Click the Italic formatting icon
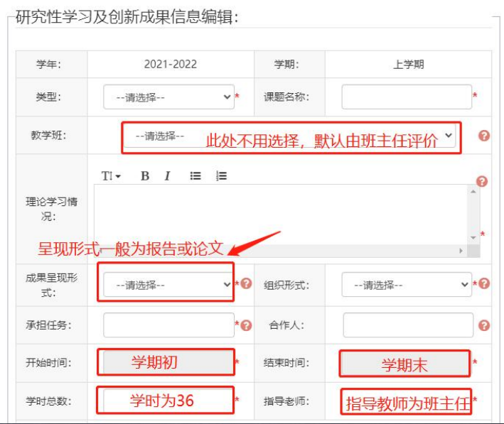Screen dimensions: 504x424 click(x=167, y=176)
